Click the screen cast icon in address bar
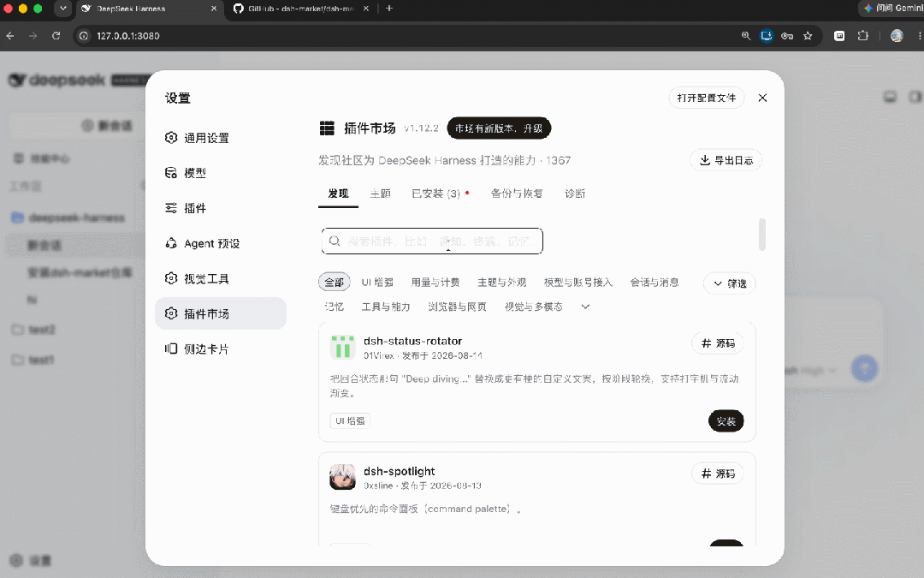 (x=766, y=36)
